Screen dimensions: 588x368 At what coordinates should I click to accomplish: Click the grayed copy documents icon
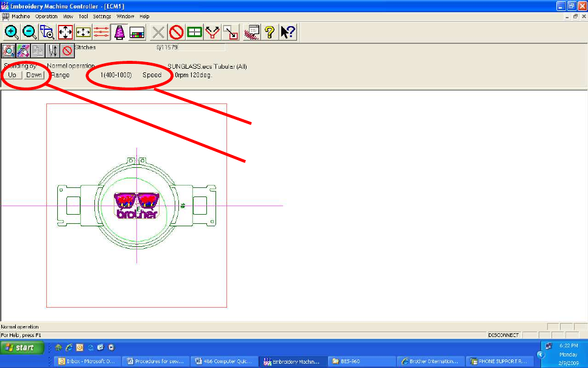point(38,50)
